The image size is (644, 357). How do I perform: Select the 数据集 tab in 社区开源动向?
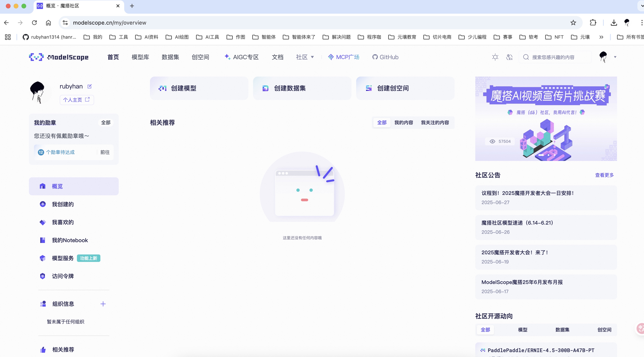[x=562, y=330]
